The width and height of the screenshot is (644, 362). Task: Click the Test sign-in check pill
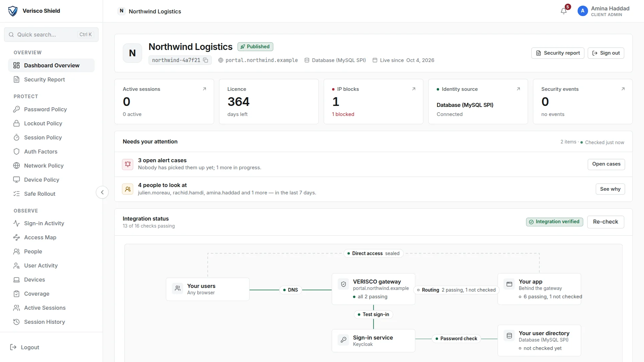373,314
